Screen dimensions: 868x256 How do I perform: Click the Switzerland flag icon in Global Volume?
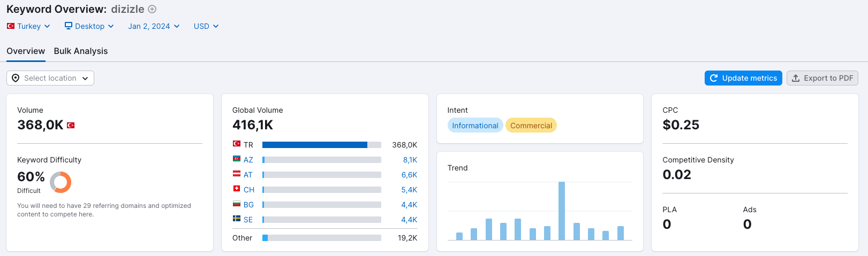(x=237, y=189)
